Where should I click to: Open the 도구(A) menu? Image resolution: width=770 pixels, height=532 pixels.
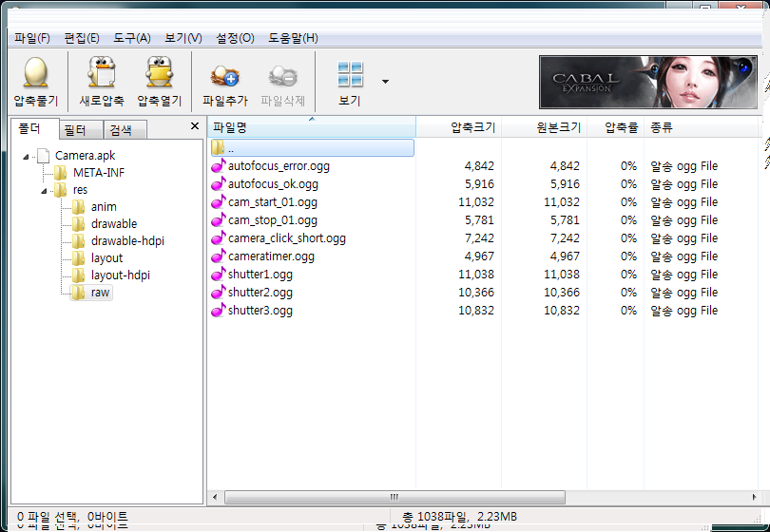(x=132, y=38)
